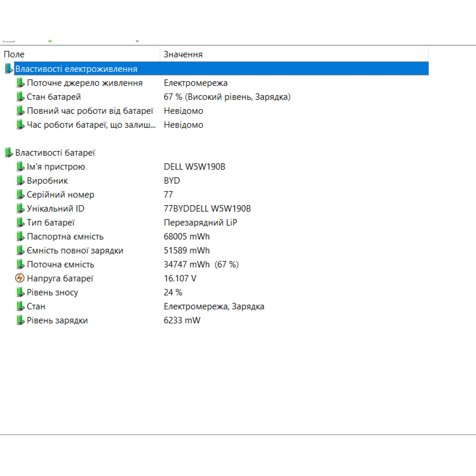Viewport: 476px width, 476px height.
Task: Select the battery icon next to 'Рівень зарядки'
Action: (21, 320)
